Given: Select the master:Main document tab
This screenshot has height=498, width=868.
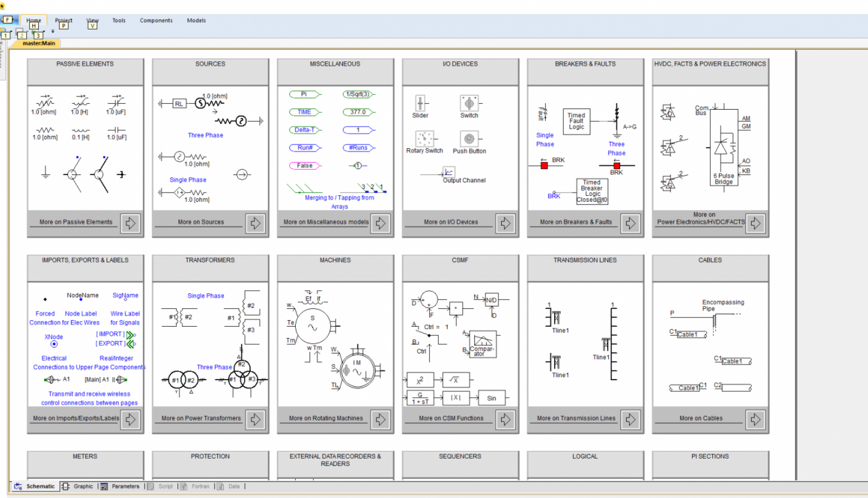Looking at the screenshot, I should point(39,43).
